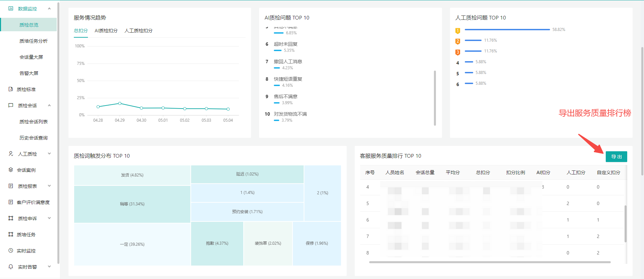
Task: Collapse the 数据监控 menu group
Action: coord(49,8)
